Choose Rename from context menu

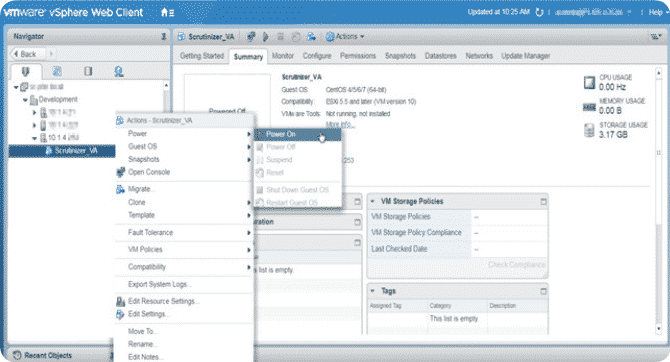coord(184,344)
